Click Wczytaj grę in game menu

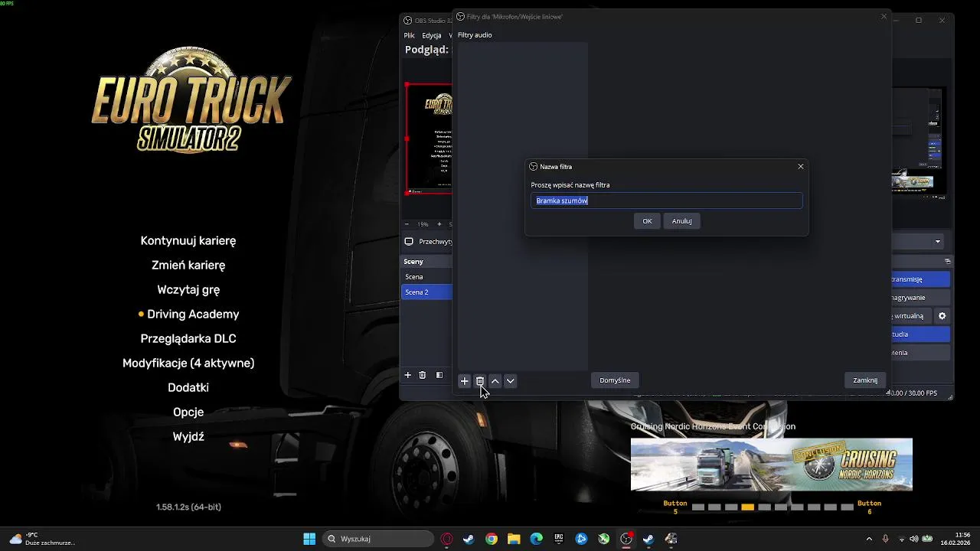click(188, 290)
